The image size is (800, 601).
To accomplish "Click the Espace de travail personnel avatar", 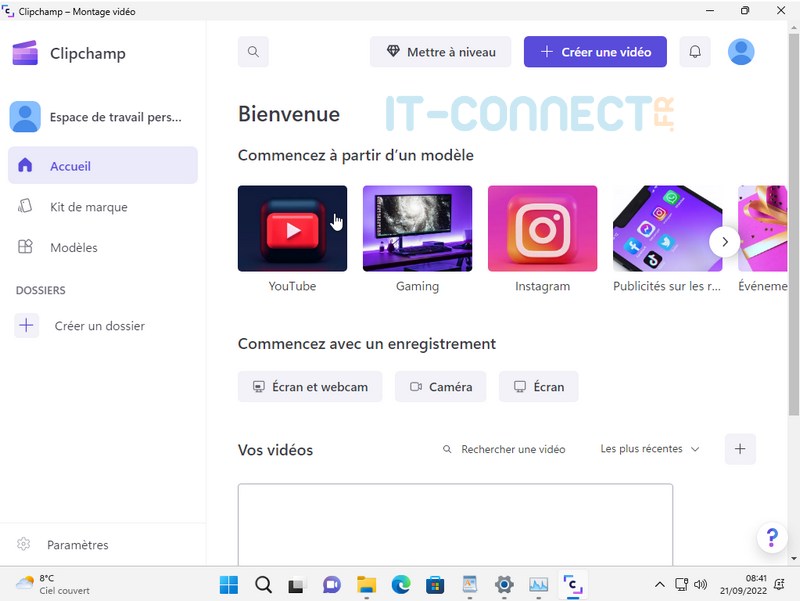I will (25, 117).
